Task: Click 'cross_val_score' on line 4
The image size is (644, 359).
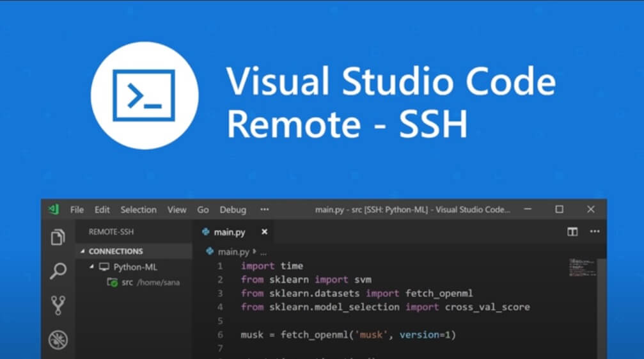Action: pyautogui.click(x=487, y=307)
